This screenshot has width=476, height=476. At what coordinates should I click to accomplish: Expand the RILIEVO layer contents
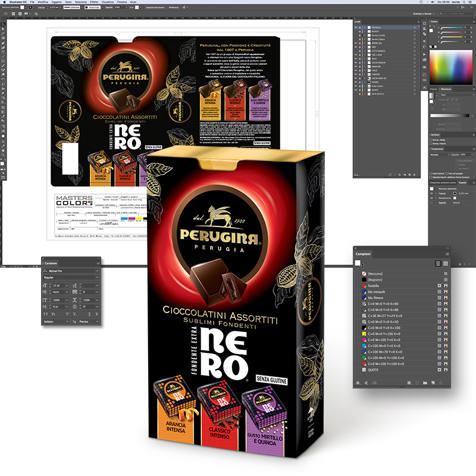point(364,32)
